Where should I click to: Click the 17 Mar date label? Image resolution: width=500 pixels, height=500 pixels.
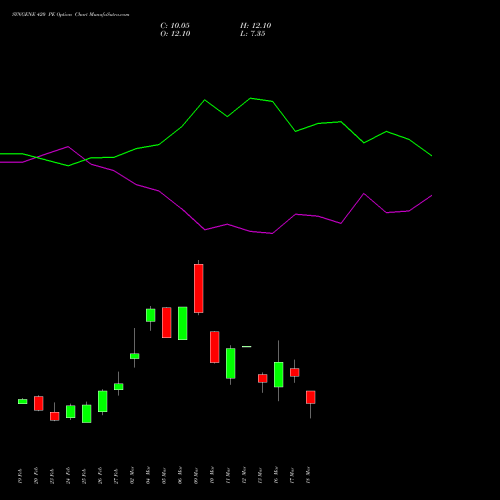point(292,475)
